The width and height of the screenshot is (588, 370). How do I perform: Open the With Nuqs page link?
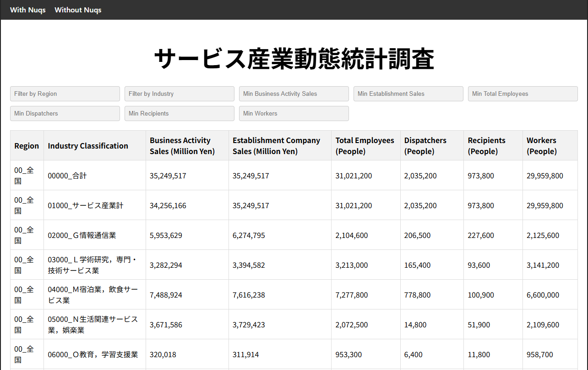pyautogui.click(x=28, y=10)
